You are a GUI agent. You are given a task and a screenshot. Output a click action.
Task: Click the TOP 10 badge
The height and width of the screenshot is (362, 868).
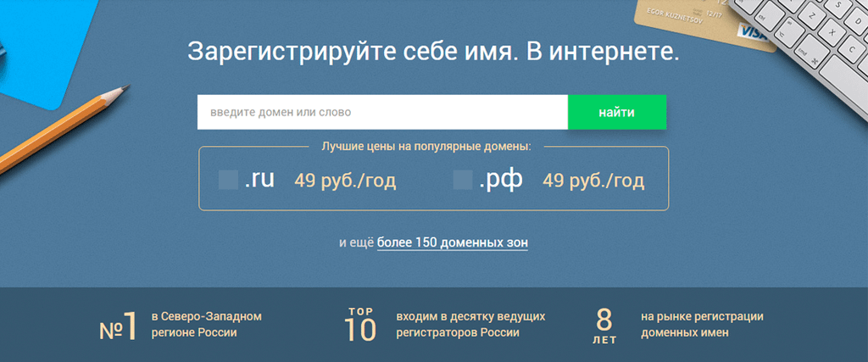tap(360, 325)
